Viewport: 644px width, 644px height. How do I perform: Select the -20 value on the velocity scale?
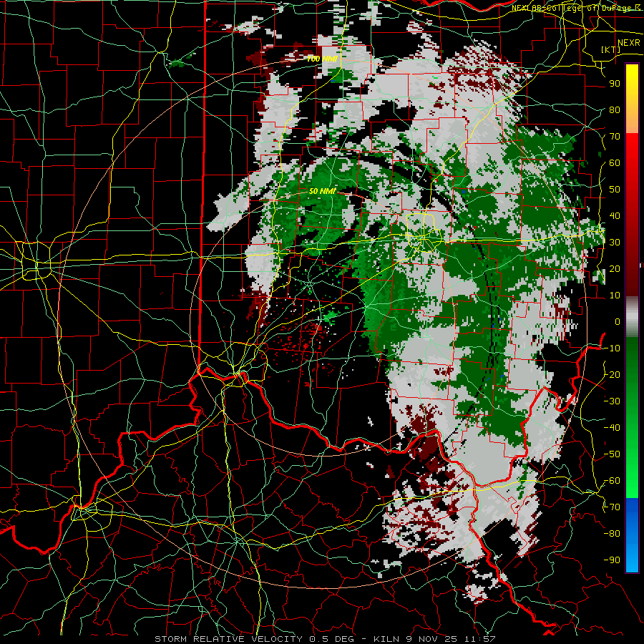[612, 374]
